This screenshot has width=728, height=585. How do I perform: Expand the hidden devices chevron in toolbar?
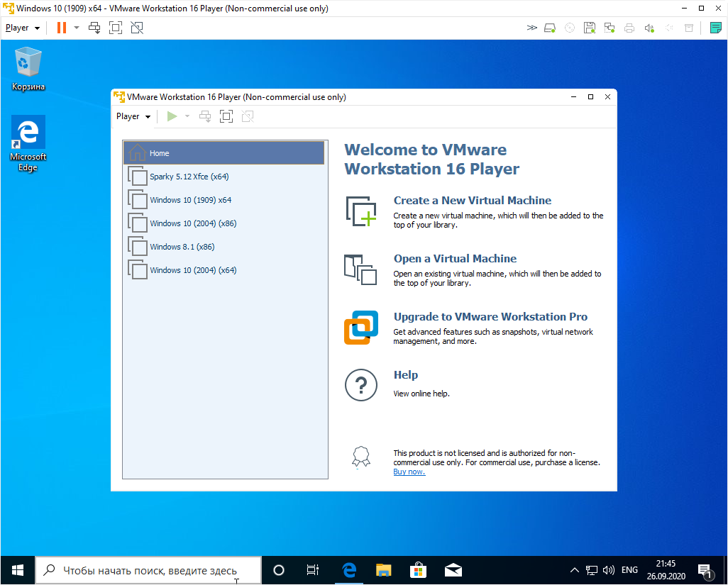coord(531,28)
